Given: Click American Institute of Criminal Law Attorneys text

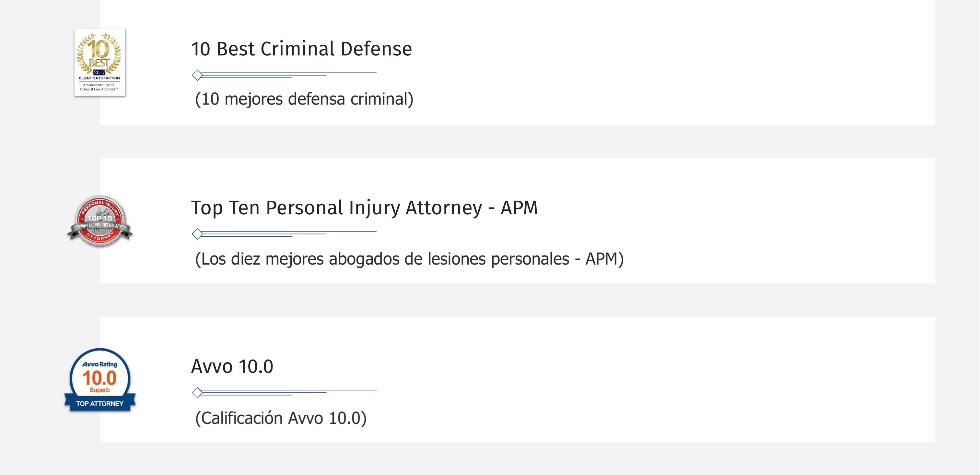Looking at the screenshot, I should point(99,87).
